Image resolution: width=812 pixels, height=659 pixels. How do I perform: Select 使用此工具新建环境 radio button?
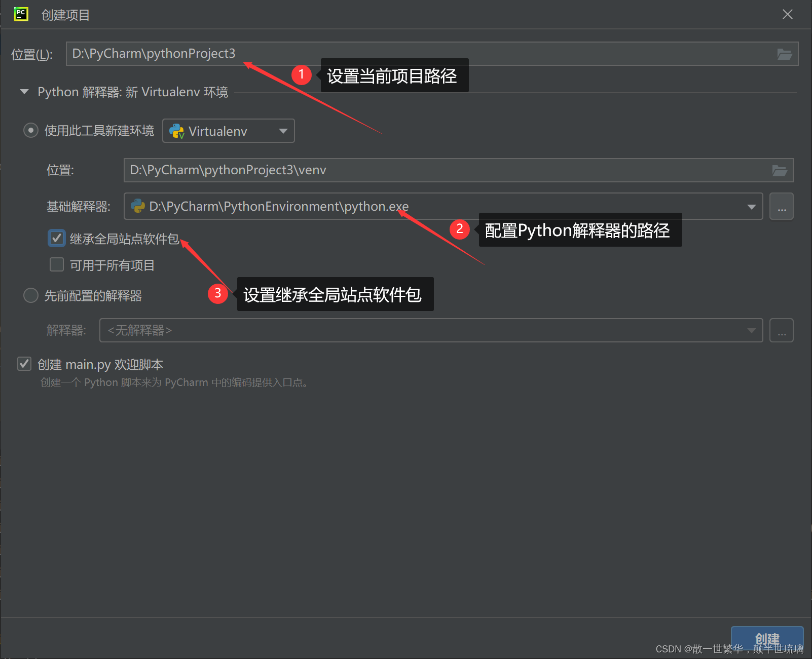tap(31, 131)
